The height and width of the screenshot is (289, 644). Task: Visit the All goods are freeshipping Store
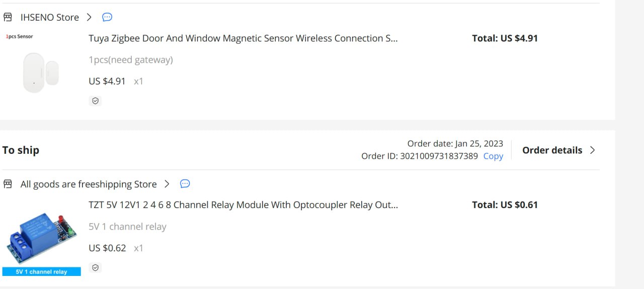click(x=89, y=184)
